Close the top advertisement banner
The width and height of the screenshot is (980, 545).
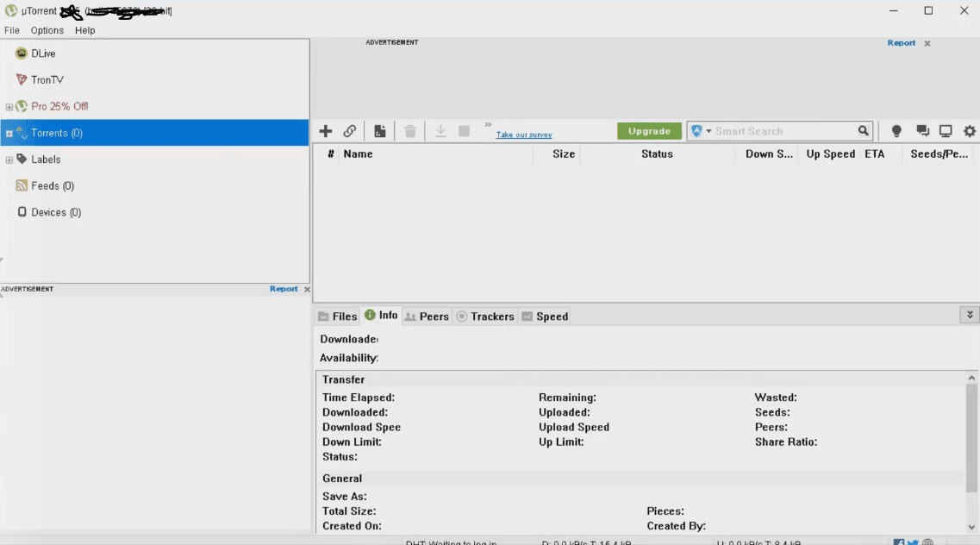[x=927, y=43]
